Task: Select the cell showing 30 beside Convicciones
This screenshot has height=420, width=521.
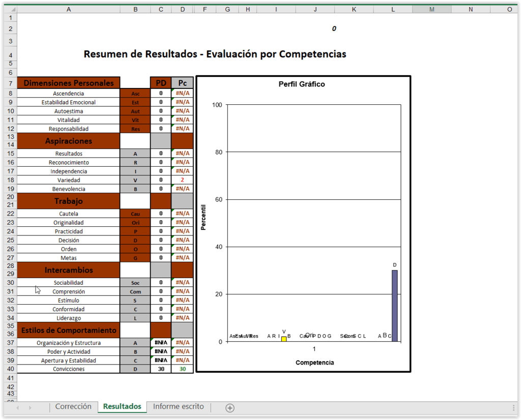Action: [x=161, y=369]
